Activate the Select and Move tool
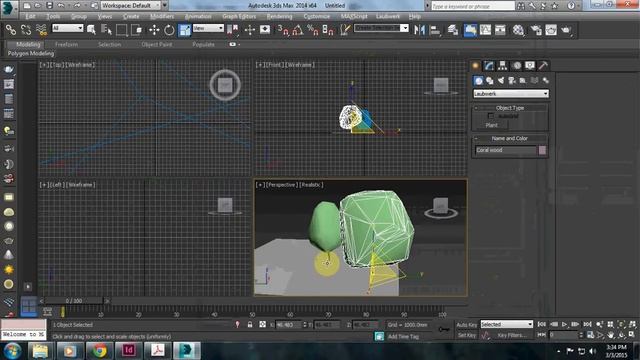 click(154, 30)
